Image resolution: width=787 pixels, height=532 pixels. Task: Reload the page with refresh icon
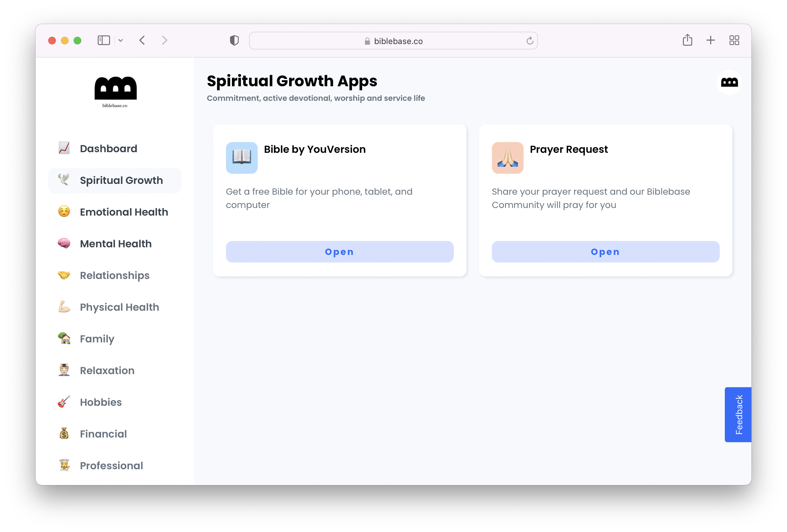click(x=530, y=41)
